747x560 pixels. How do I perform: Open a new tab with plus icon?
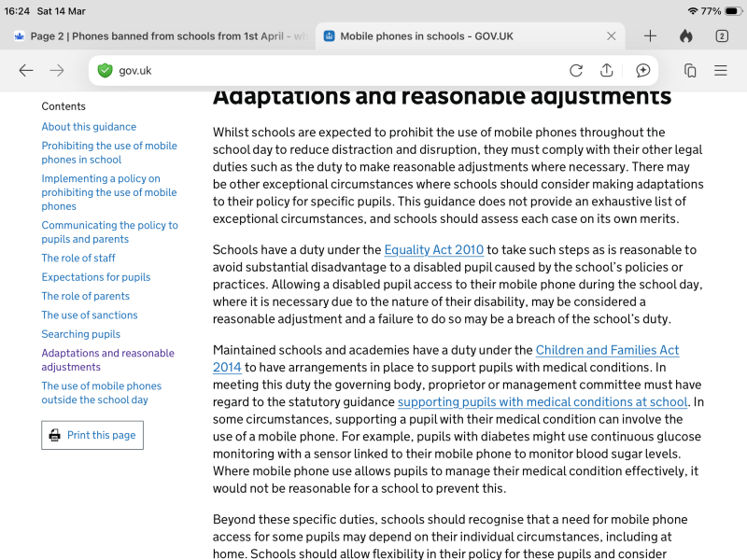coord(650,36)
